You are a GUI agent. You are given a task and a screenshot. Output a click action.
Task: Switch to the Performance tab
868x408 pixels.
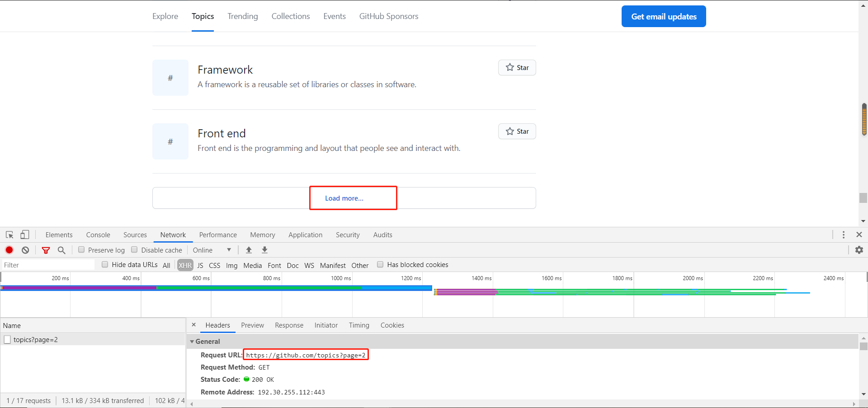(218, 235)
